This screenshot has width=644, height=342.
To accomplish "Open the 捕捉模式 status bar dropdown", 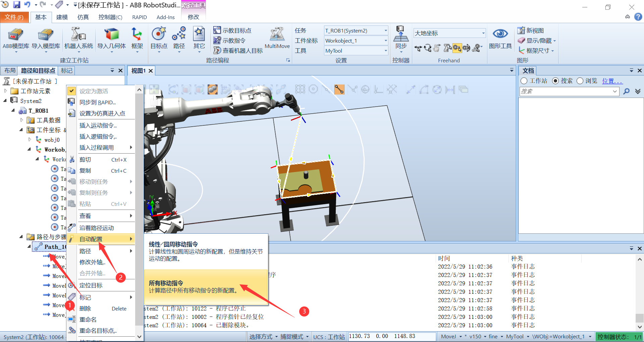I will (x=294, y=337).
